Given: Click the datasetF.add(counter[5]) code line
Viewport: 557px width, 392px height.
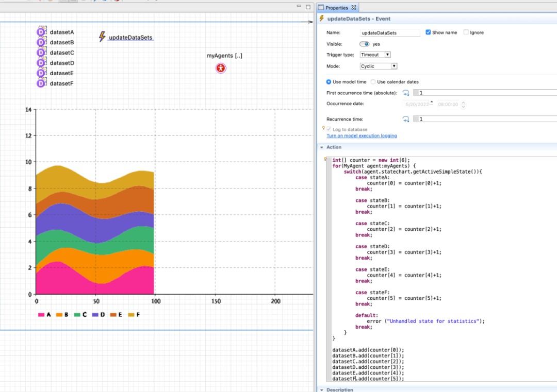Looking at the screenshot, I should (x=368, y=379).
